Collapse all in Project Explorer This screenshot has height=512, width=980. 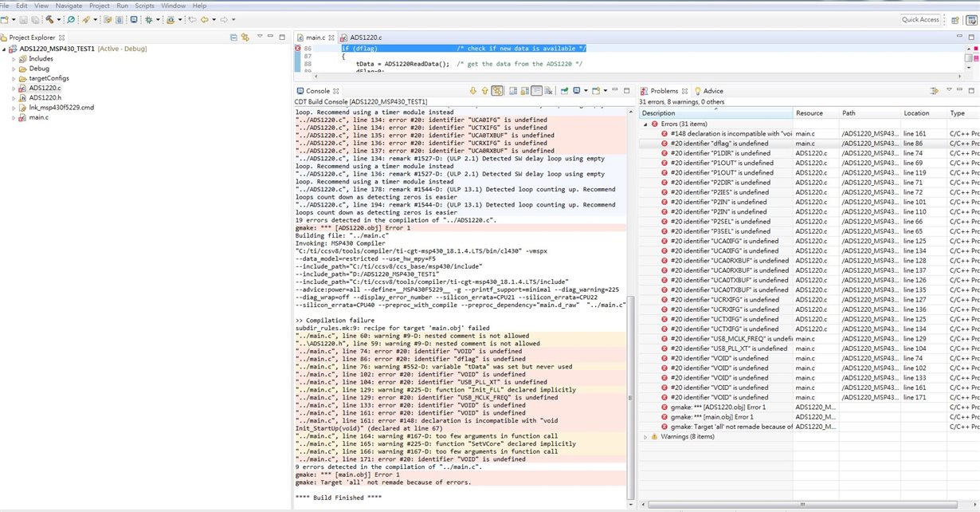(x=233, y=37)
